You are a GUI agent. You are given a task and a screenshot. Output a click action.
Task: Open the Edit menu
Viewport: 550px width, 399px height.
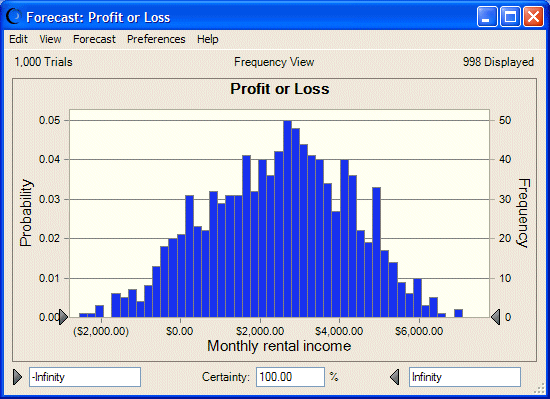(18, 39)
